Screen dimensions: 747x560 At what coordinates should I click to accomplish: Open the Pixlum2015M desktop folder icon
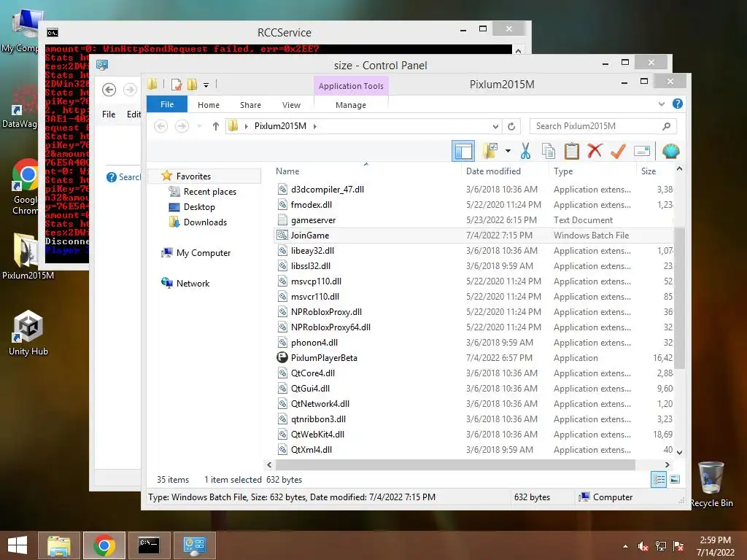click(x=27, y=256)
